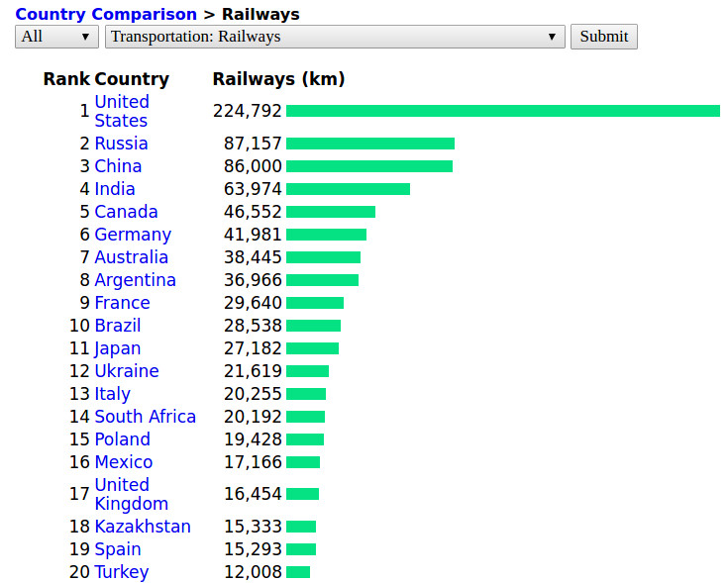Click the value 17,166 for Mexico
The image size is (728, 583).
pos(253,461)
